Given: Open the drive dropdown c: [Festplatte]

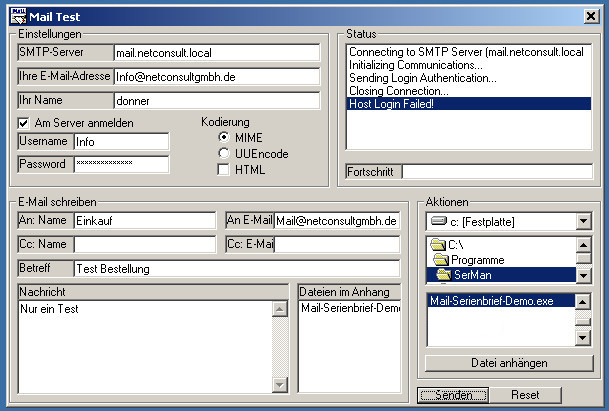Looking at the screenshot, I should click(x=583, y=221).
